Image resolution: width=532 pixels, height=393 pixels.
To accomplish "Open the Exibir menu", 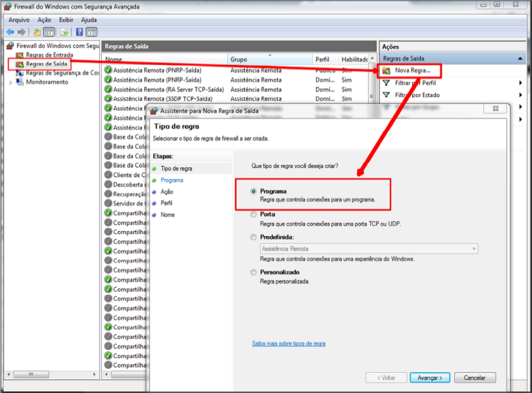I will [66, 20].
